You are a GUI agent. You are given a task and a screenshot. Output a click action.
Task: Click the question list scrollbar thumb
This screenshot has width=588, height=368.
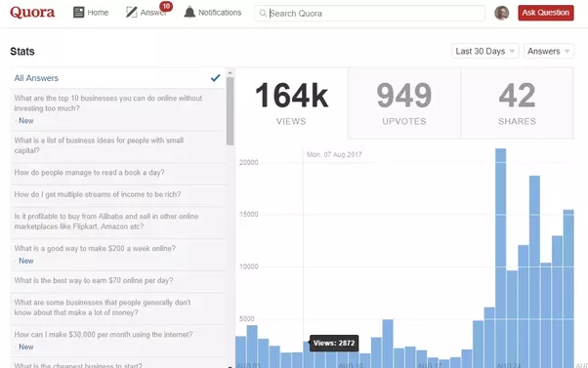[x=230, y=111]
